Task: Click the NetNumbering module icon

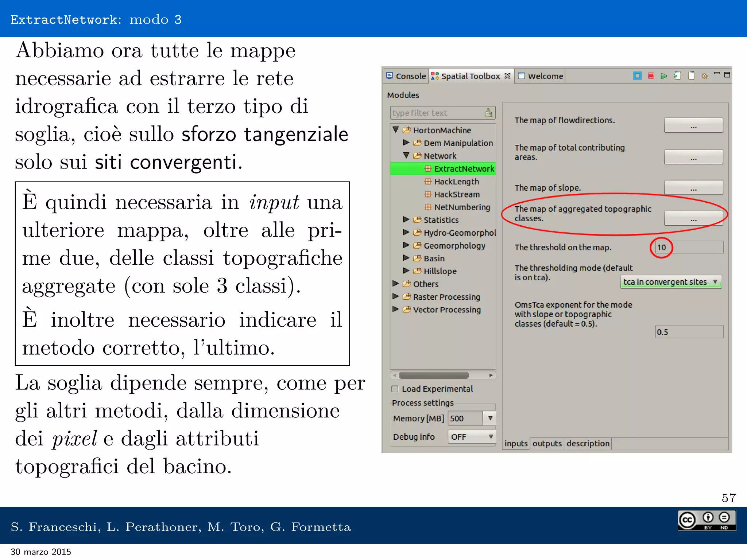Action: point(428,207)
